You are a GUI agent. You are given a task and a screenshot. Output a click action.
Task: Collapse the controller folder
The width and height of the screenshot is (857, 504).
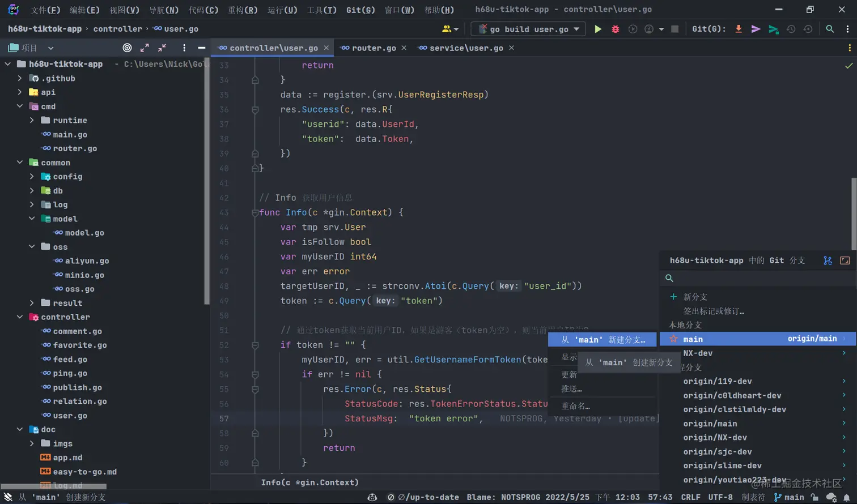tap(20, 317)
